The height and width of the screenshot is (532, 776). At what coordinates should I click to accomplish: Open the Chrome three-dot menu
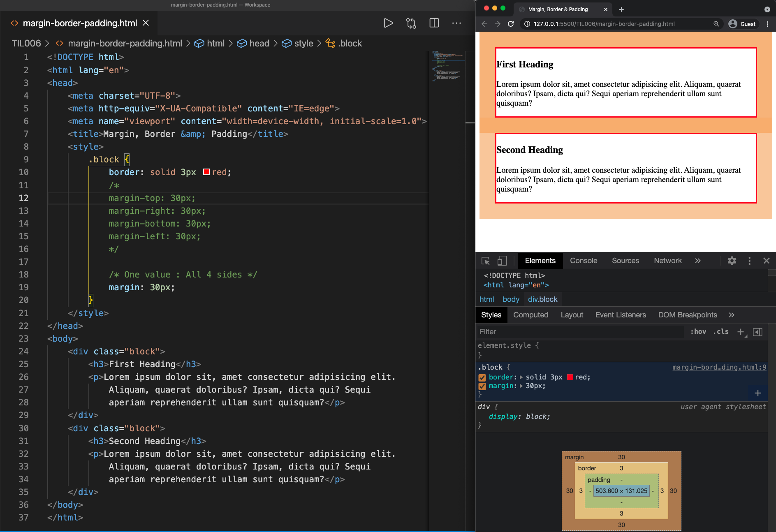pos(767,24)
